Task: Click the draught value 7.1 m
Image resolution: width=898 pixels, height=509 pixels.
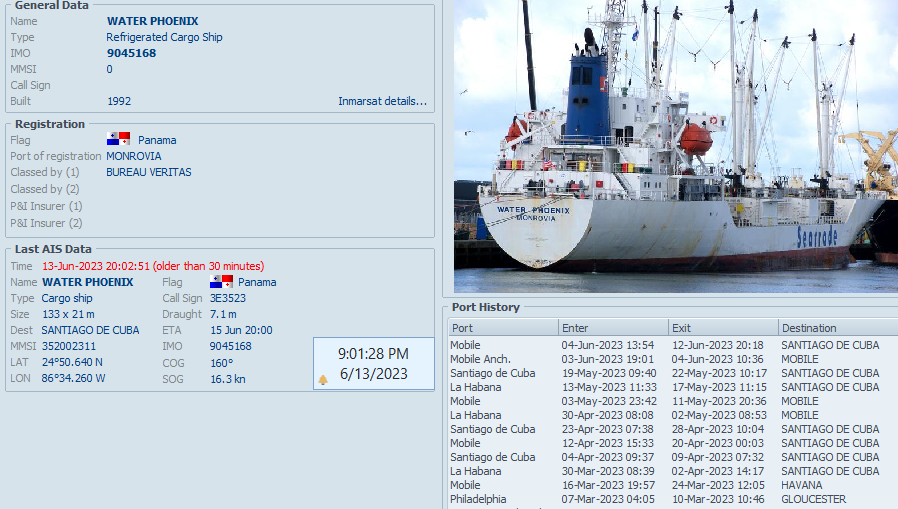Action: [x=223, y=314]
